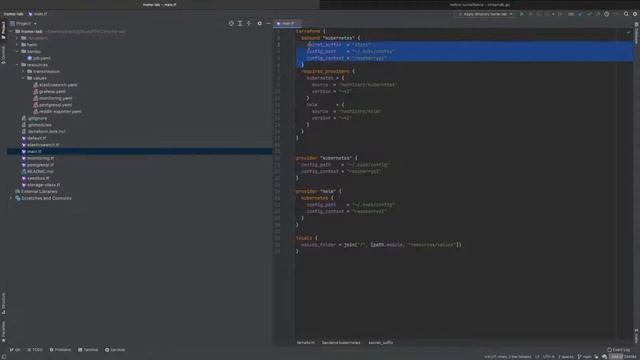Collapse the resources folder
Viewport: 640px width, 360px height.
[x=18, y=65]
